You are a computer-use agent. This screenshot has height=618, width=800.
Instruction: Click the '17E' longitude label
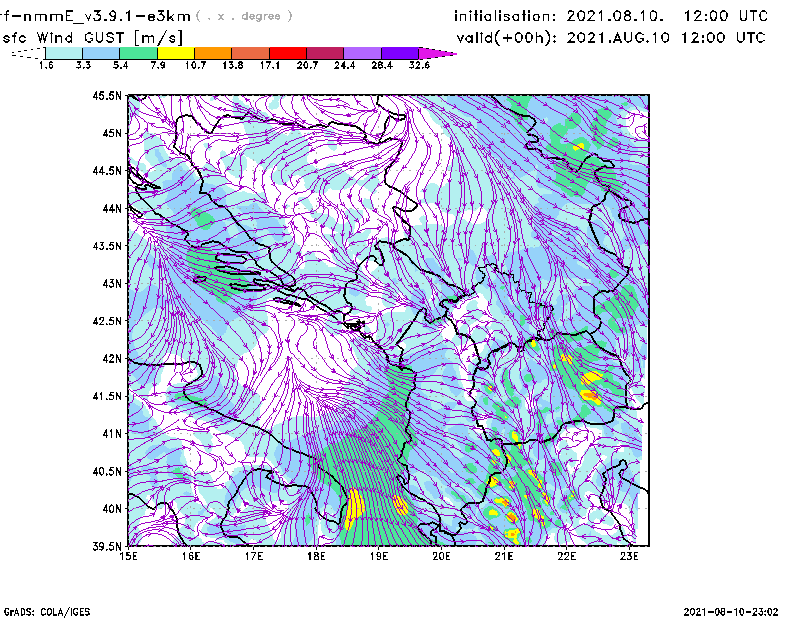click(254, 556)
